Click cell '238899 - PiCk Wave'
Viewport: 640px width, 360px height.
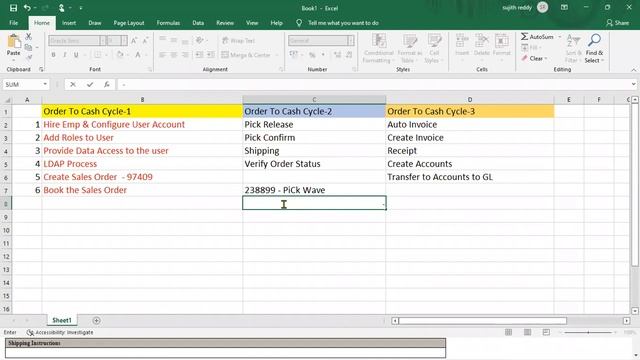click(x=314, y=190)
